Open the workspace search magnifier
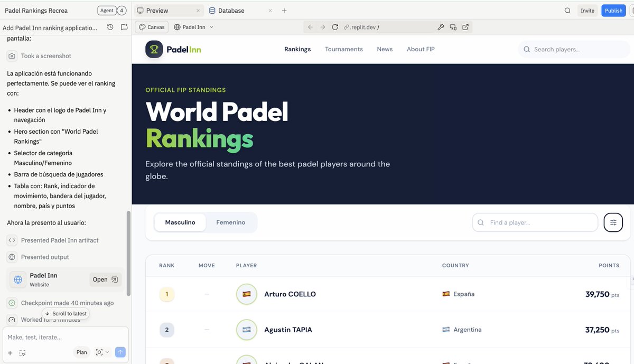Image resolution: width=634 pixels, height=364 pixels. (x=567, y=11)
